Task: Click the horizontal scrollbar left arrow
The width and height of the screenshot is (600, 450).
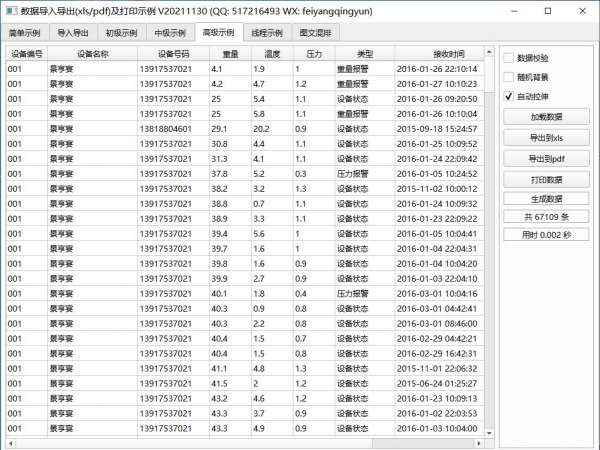Action: pyautogui.click(x=11, y=442)
